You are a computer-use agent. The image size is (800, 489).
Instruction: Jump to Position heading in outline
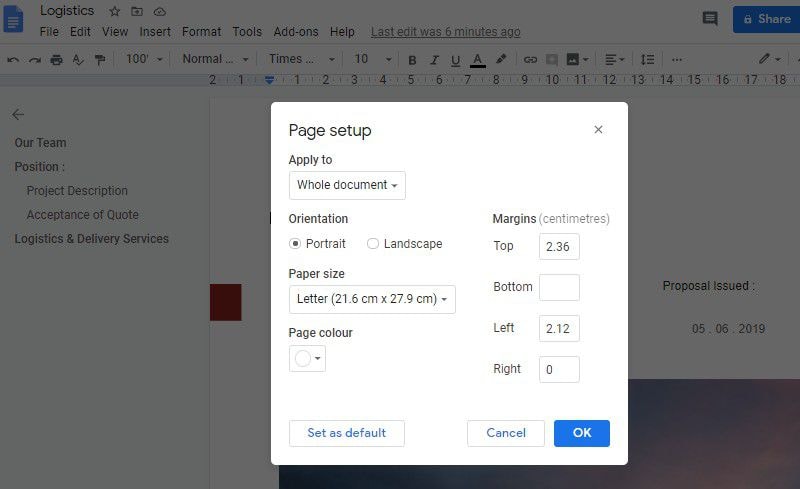pos(40,167)
